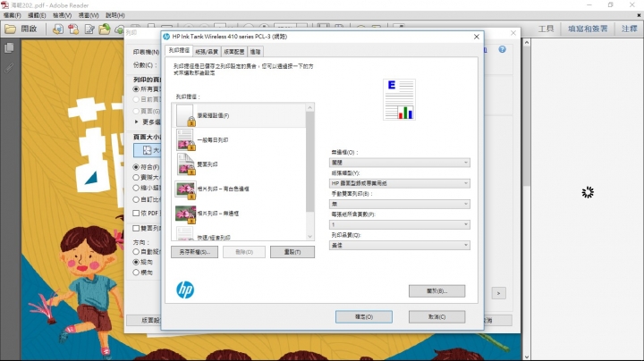Click the HP icon in dialog title bar

point(166,37)
